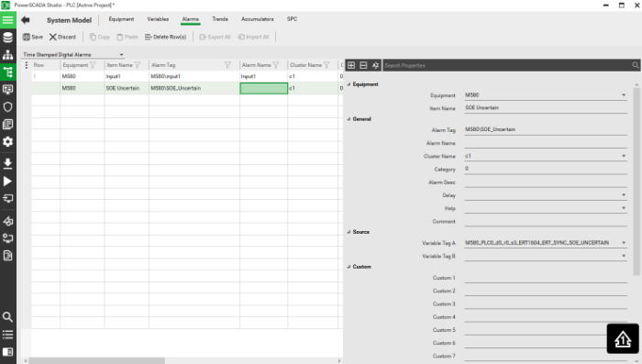
Task: Collapse the Source property section
Action: 349,232
